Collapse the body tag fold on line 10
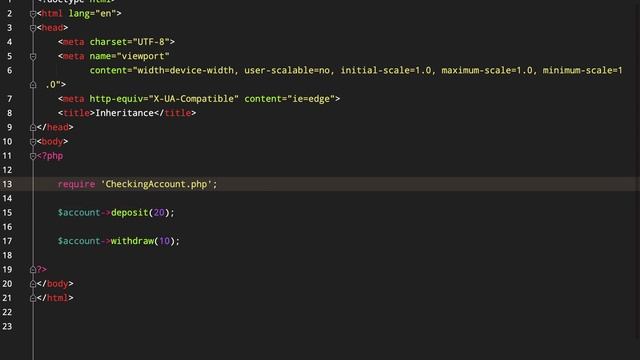Screen dimensions: 640x360 pyautogui.click(x=33, y=142)
